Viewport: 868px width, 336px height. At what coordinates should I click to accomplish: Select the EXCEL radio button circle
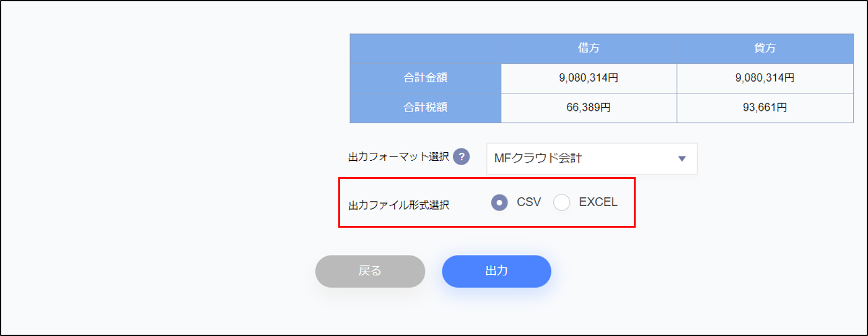[x=561, y=202]
